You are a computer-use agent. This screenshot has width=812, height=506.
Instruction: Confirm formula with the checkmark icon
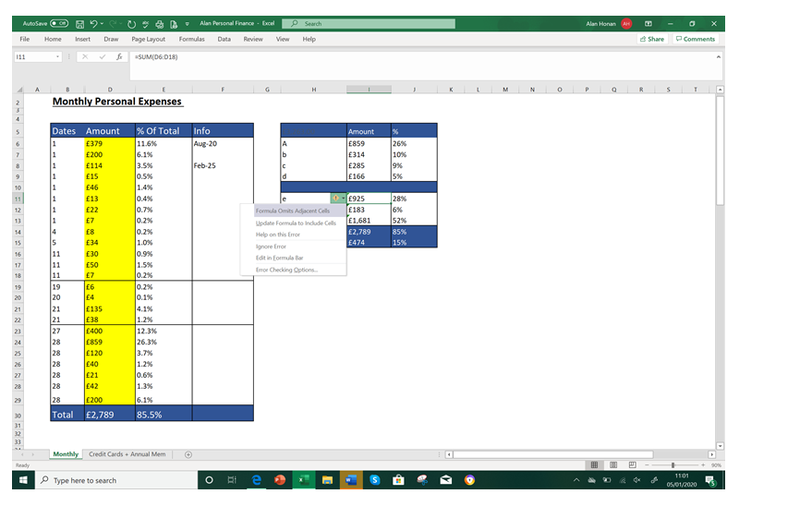point(102,57)
